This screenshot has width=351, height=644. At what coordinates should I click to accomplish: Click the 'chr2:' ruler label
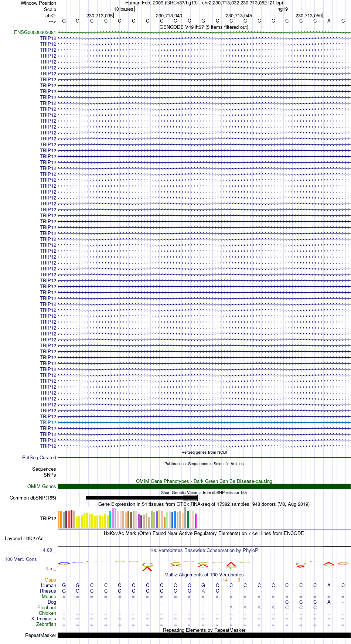(x=51, y=16)
